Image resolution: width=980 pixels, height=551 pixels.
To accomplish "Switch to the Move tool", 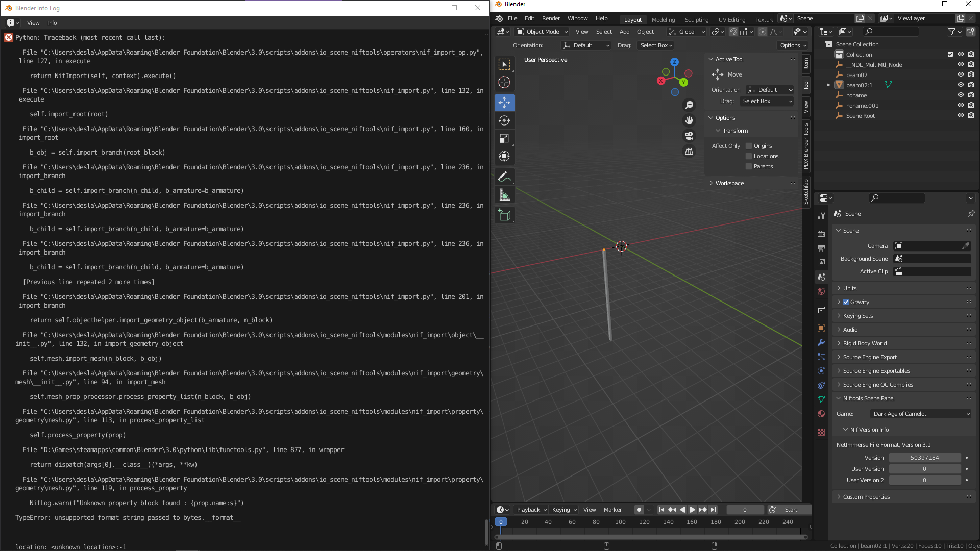I will 504,103.
